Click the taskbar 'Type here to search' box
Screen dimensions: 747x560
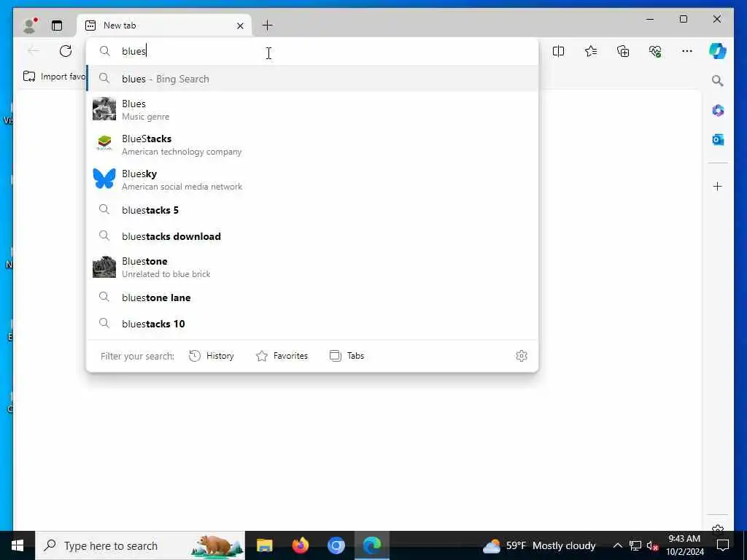click(x=140, y=545)
